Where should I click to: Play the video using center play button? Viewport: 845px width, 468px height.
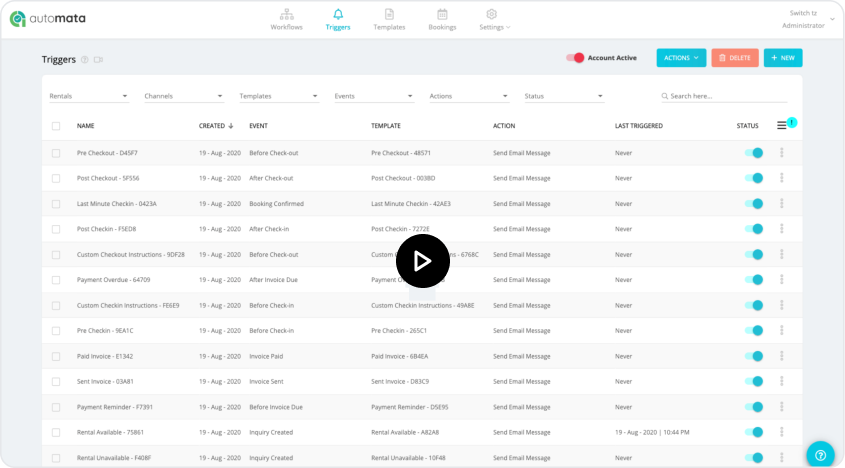tap(422, 261)
